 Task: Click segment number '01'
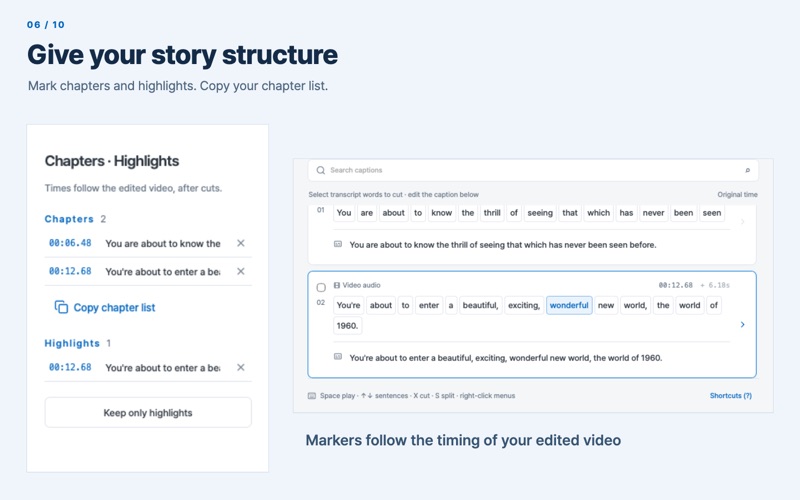tap(320, 210)
